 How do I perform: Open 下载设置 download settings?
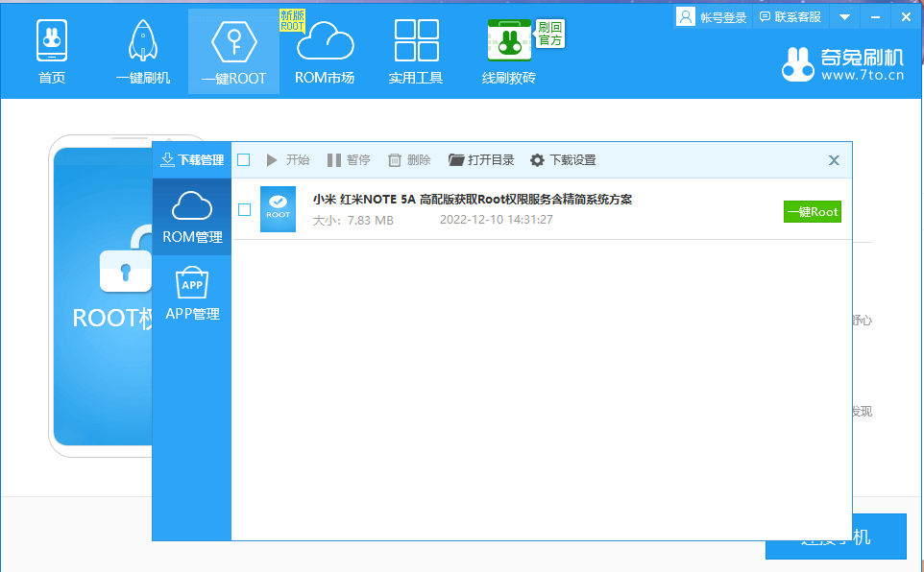coord(564,159)
